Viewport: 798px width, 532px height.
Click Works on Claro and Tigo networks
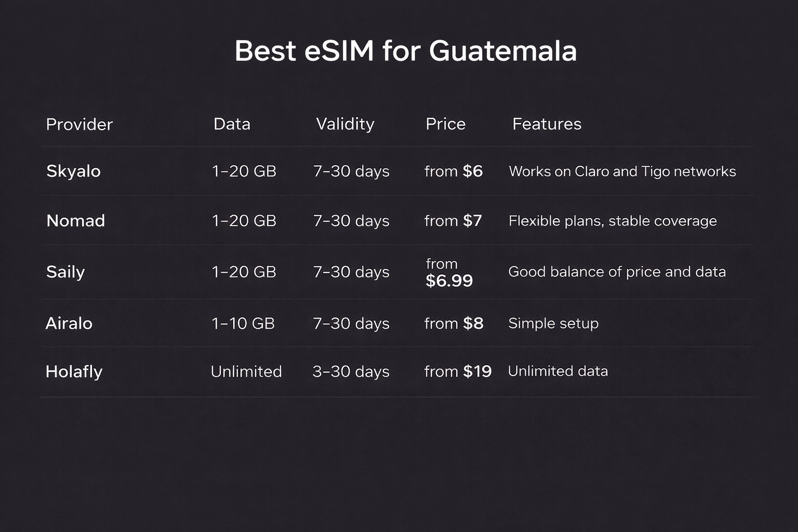(x=622, y=171)
